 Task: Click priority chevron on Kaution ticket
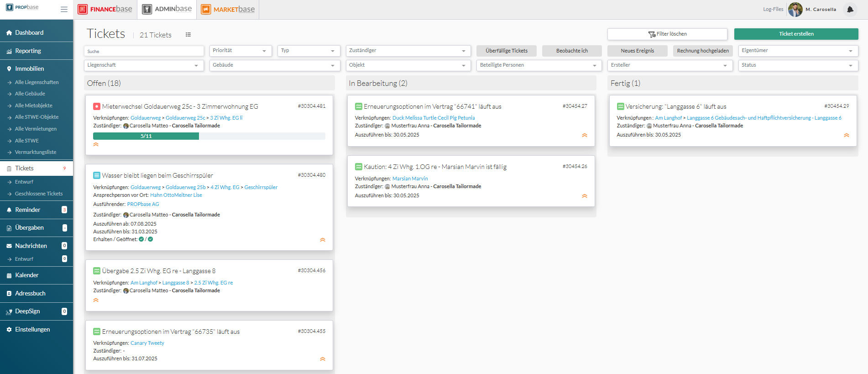pyautogui.click(x=585, y=196)
